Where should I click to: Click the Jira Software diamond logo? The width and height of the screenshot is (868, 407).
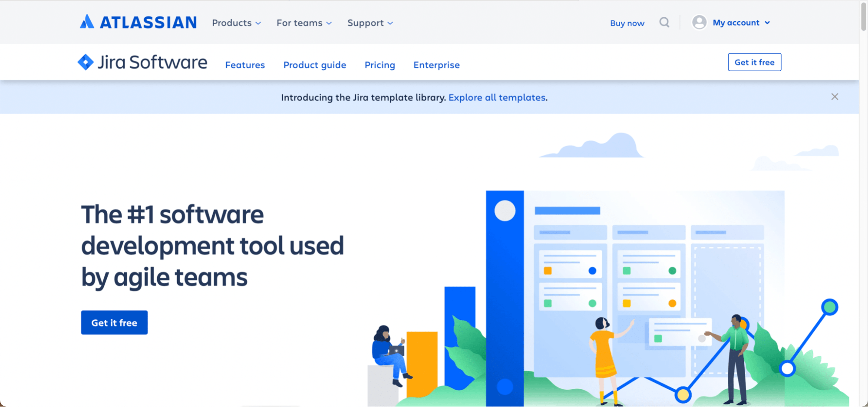pos(86,62)
